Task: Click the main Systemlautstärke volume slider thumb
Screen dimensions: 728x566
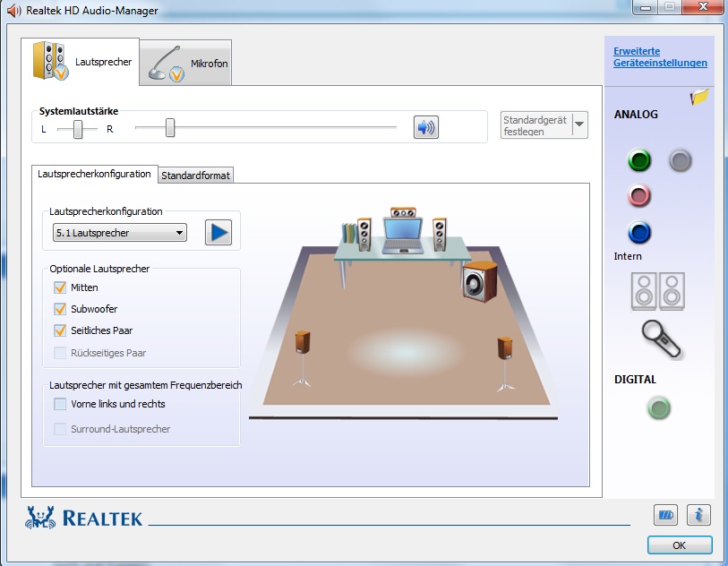Action: [x=170, y=127]
